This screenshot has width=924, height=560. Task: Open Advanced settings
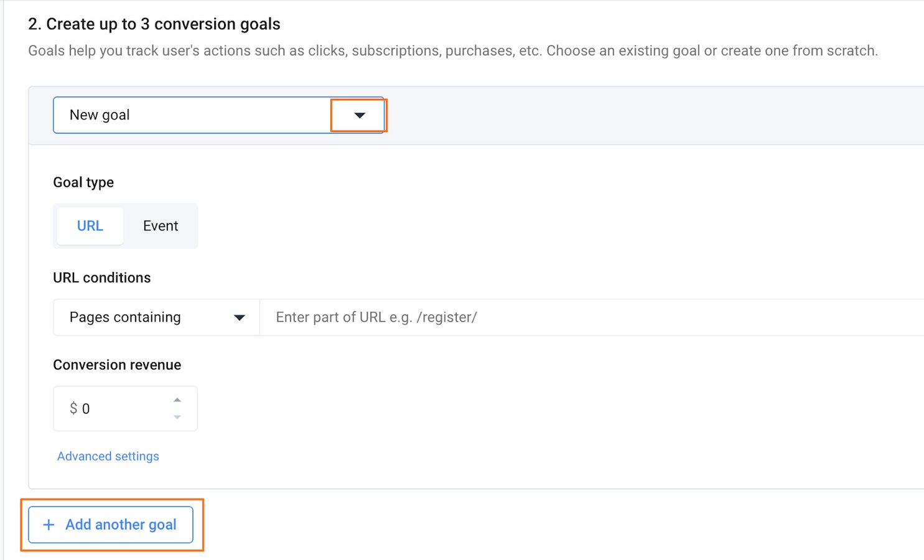pyautogui.click(x=108, y=456)
